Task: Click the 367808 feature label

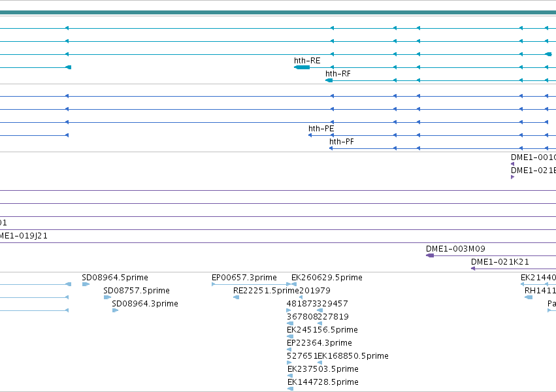Action: click(302, 317)
